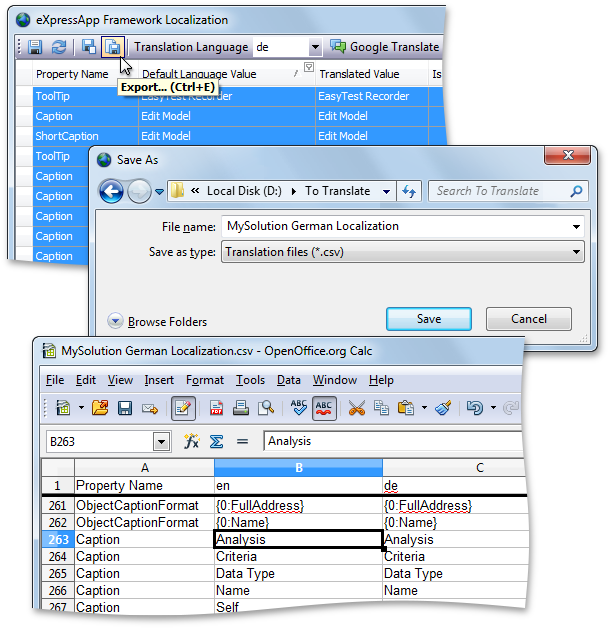Click Local Disk (D:) in the address bar

point(244,191)
